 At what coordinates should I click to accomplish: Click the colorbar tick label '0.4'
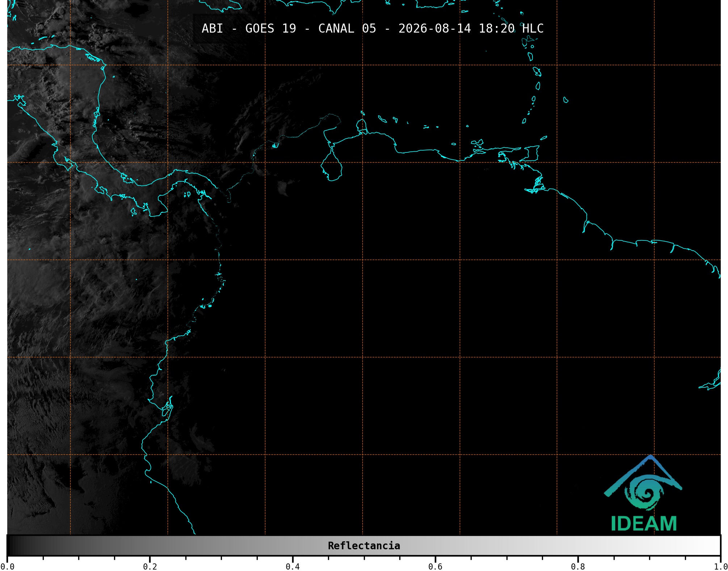tap(293, 566)
